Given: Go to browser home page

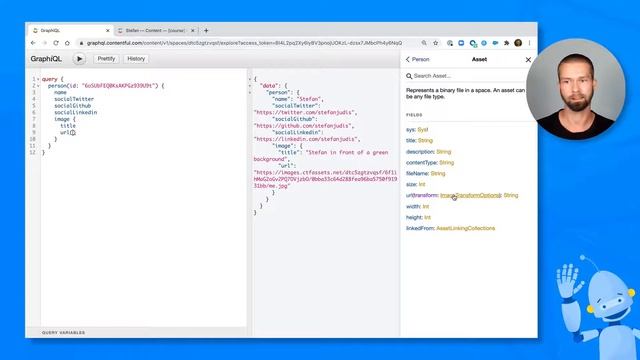Looking at the screenshot, I should coord(67,43).
